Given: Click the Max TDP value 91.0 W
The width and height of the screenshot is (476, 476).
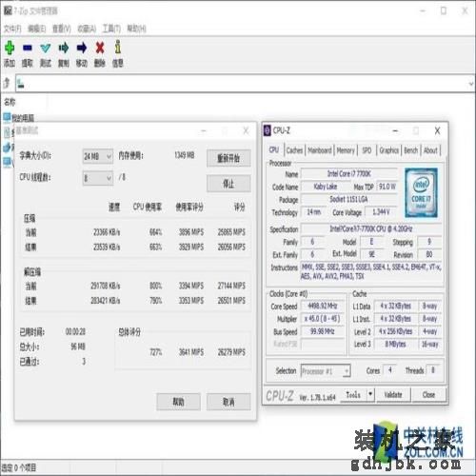Looking at the screenshot, I should pyautogui.click(x=387, y=187).
